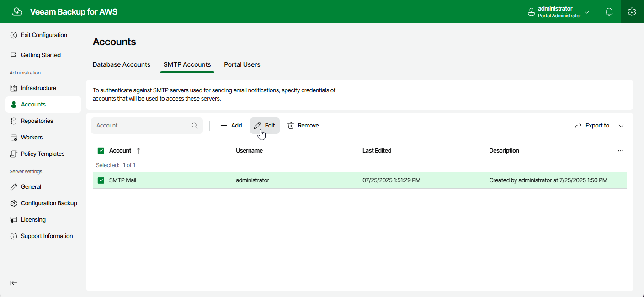Click the General wrench icon

tap(14, 187)
